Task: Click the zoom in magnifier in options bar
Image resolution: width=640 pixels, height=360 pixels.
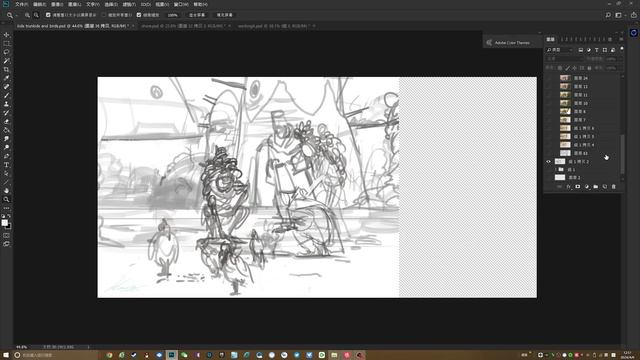Action: (x=27, y=15)
